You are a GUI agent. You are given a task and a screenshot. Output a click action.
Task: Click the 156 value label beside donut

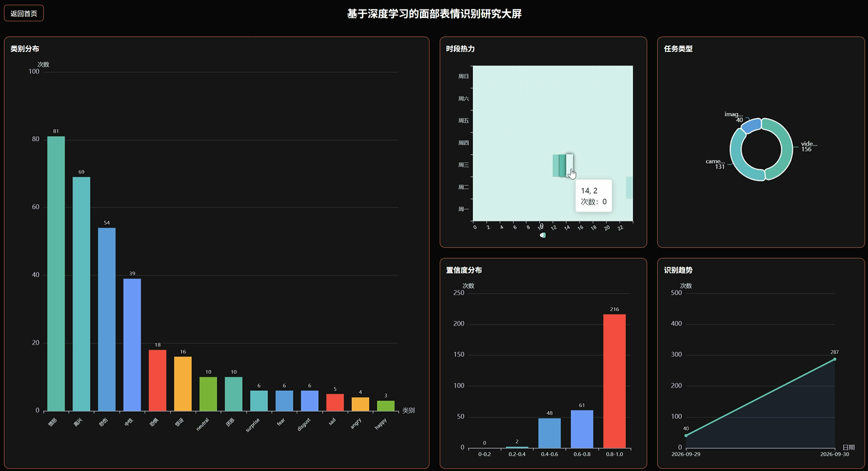click(x=806, y=149)
